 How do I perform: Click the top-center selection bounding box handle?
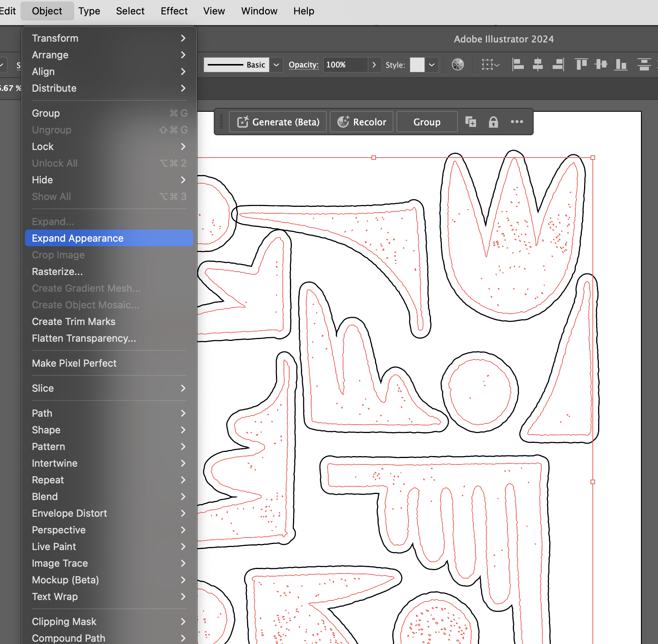(374, 158)
